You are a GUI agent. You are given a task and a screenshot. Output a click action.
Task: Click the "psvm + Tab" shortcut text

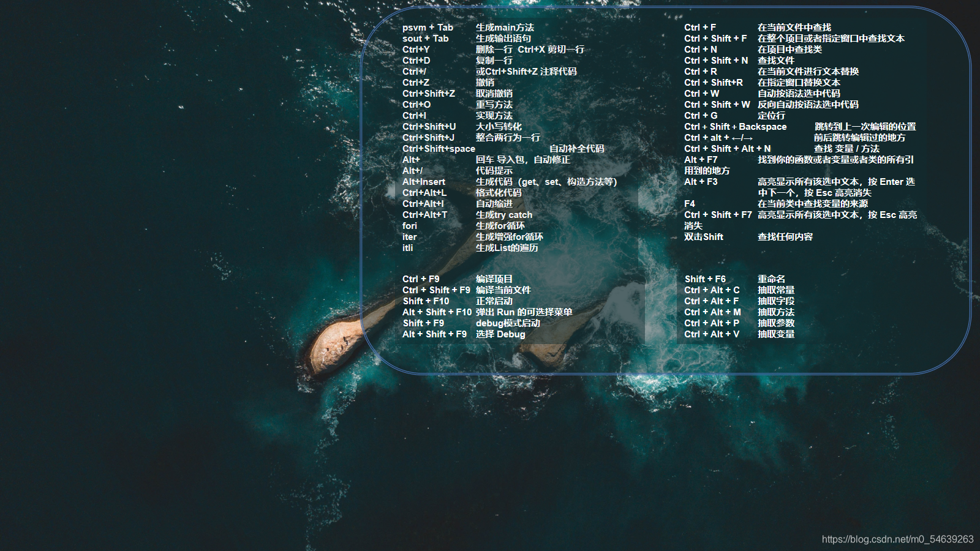[428, 28]
